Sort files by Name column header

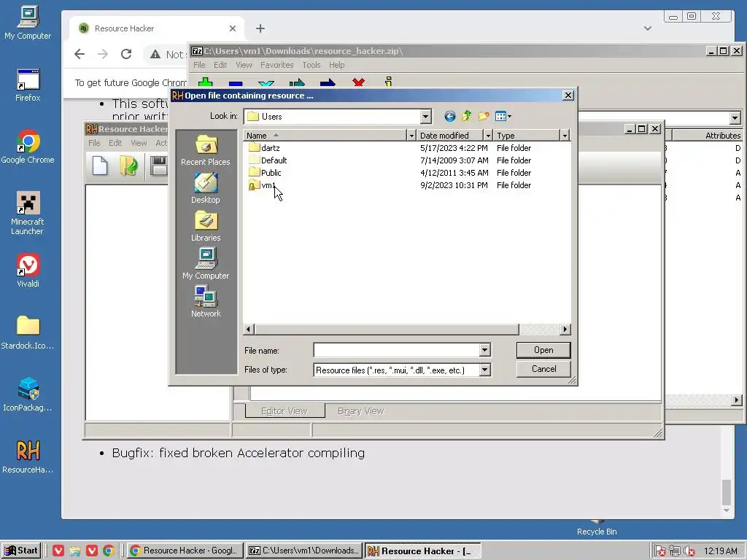[325, 136]
